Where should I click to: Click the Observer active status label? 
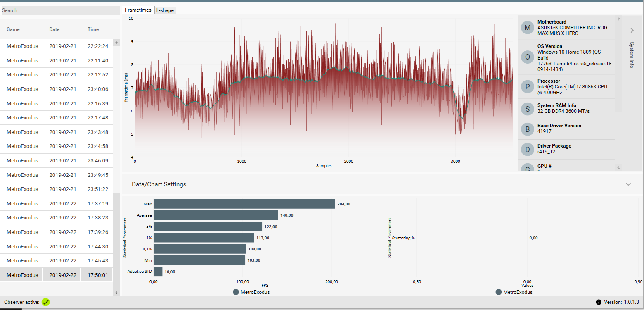[x=22, y=302]
